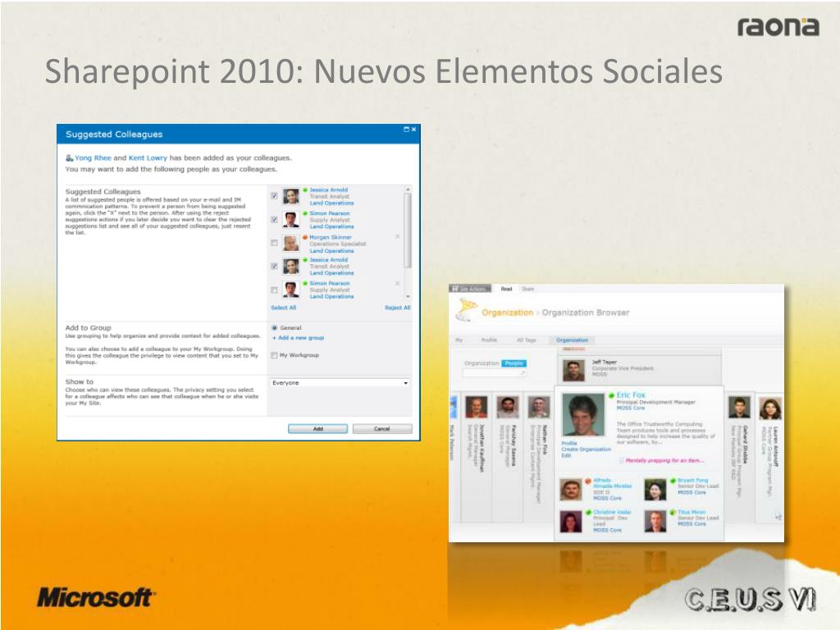Click Eric Fox's large profile photo
Image resolution: width=840 pixels, height=630 pixels.
583,414
